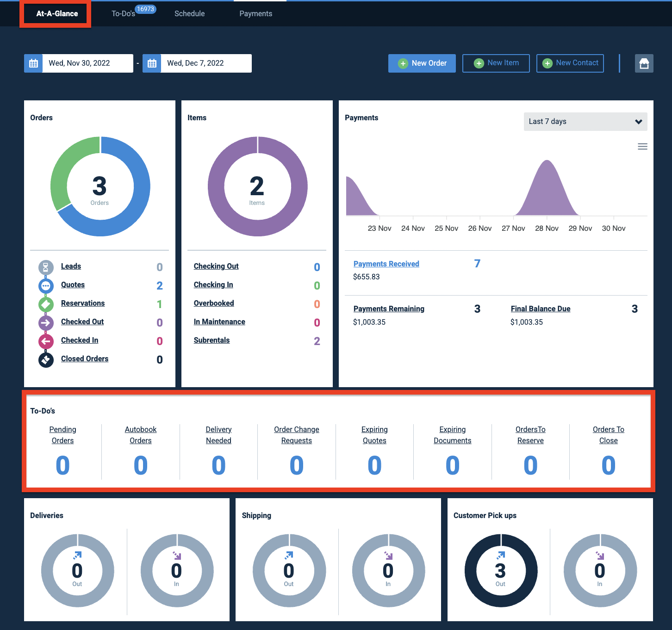
Task: Select the Reservations tag icon
Action: point(46,304)
